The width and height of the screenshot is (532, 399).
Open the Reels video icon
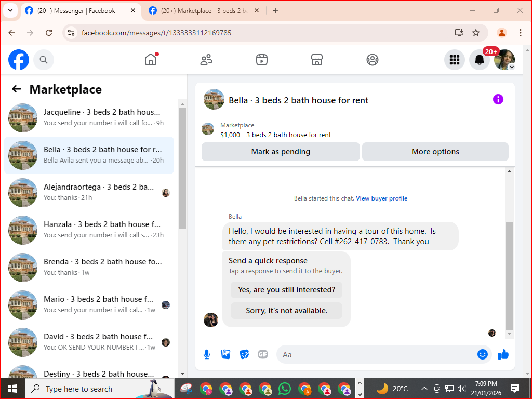point(262,60)
